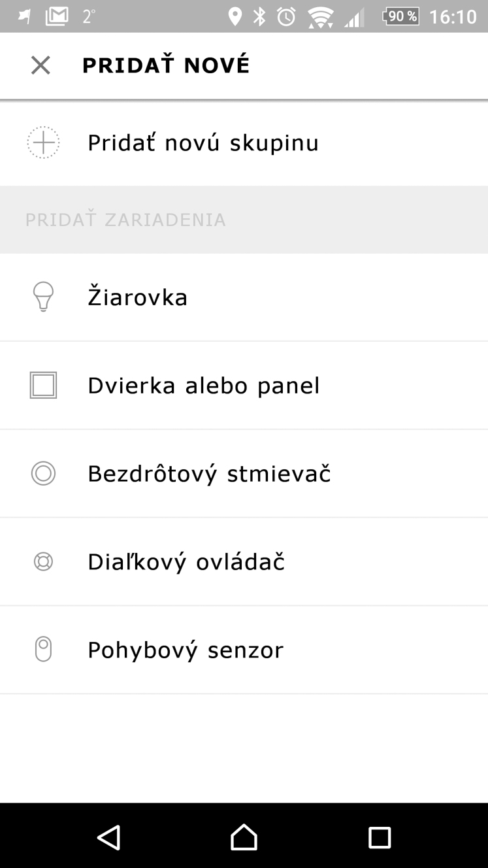Choose Žiarovka from the device list
Viewport: 488px width, 868px height.
pos(244,297)
